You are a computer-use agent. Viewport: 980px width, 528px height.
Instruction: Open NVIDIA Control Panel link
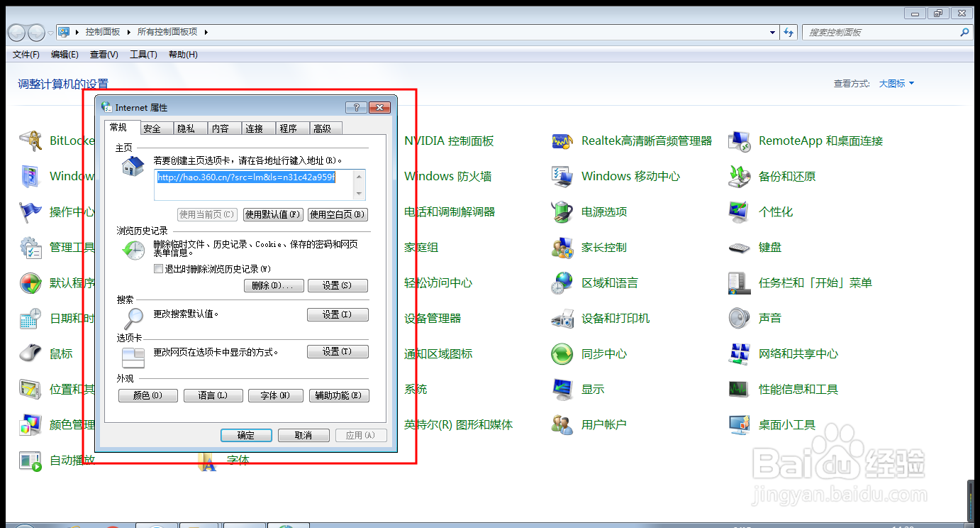(449, 141)
